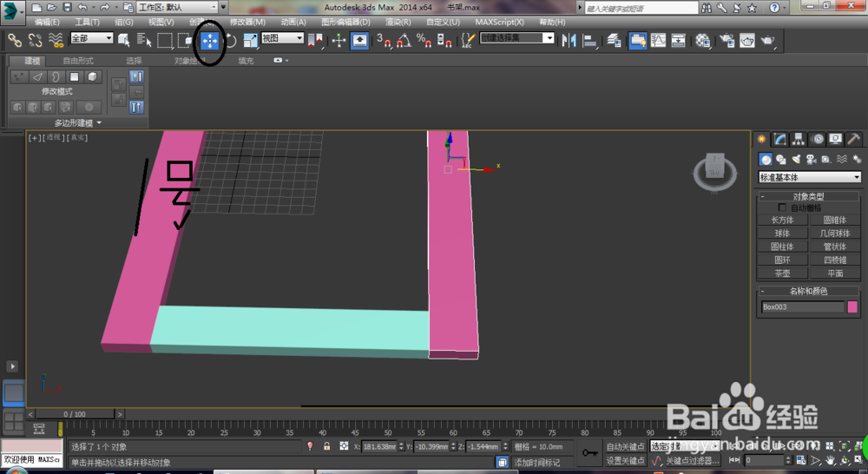868x474 pixels.
Task: Click the Unlink Selection icon
Action: tap(35, 40)
